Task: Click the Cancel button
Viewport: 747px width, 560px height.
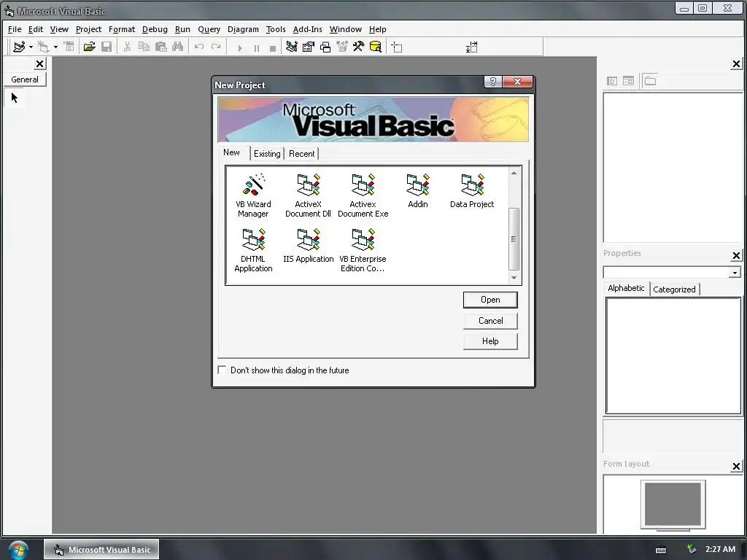Action: [490, 321]
